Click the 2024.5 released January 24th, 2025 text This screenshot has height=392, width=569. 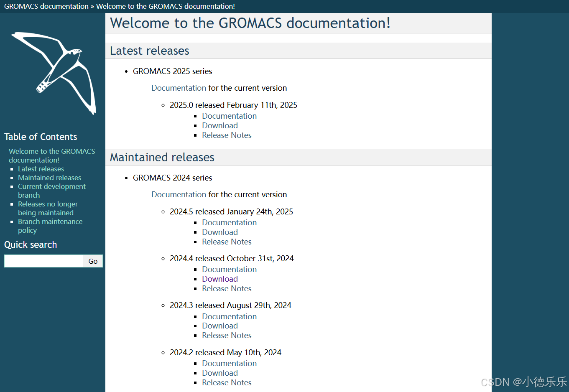[x=231, y=211]
